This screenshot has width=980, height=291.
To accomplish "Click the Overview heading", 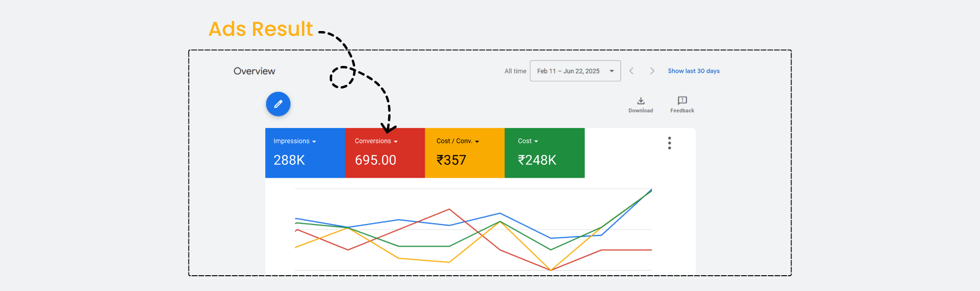I will tap(254, 71).
